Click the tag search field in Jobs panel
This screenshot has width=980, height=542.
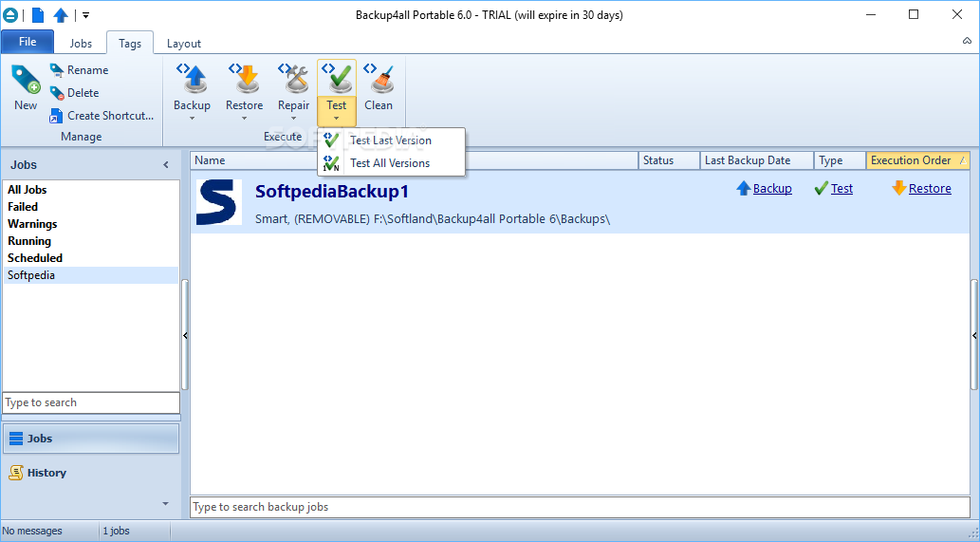click(x=91, y=402)
